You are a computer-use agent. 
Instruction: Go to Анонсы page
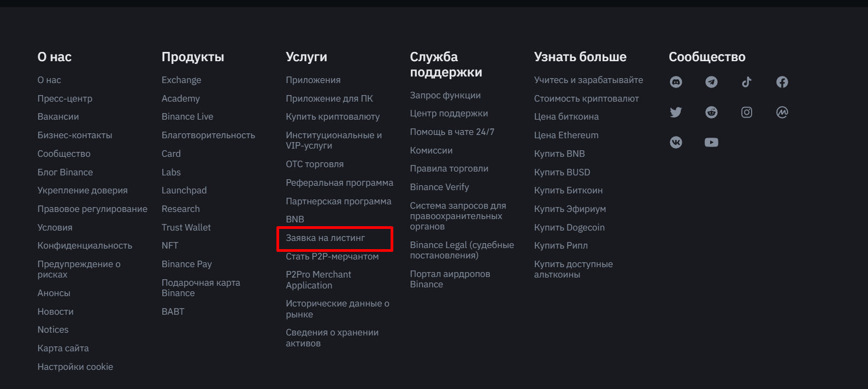[54, 293]
